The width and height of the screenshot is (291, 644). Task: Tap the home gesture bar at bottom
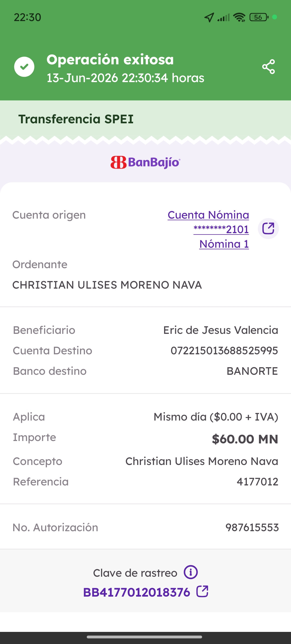[144, 637]
